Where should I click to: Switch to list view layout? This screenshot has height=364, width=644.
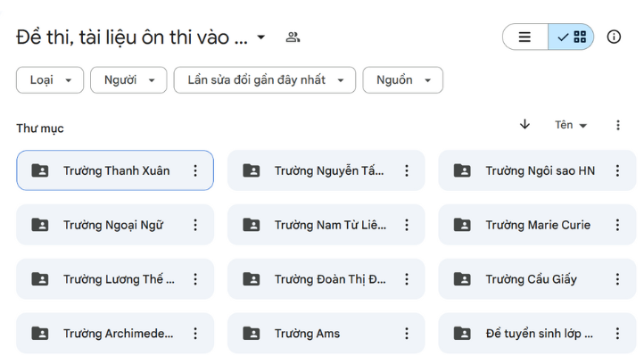coord(525,37)
